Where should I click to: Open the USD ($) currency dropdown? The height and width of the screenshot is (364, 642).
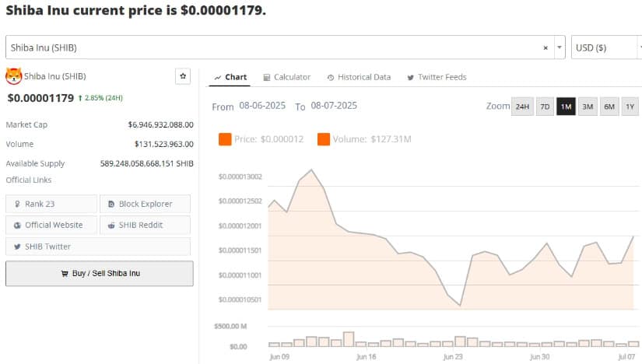[x=606, y=47]
